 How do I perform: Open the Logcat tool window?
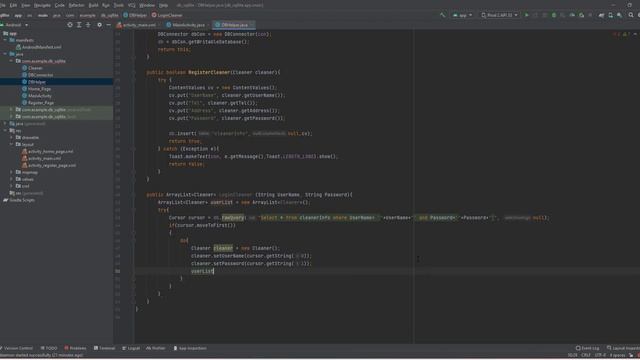tap(131, 348)
